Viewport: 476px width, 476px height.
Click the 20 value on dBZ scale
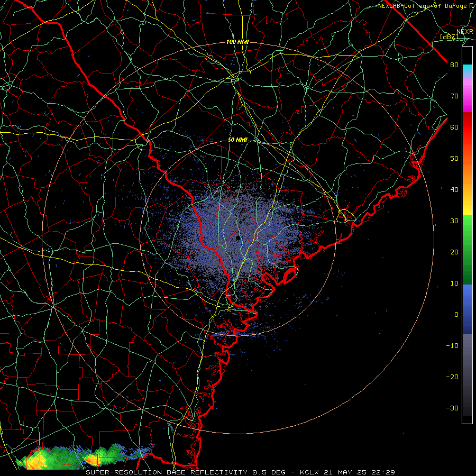(454, 252)
